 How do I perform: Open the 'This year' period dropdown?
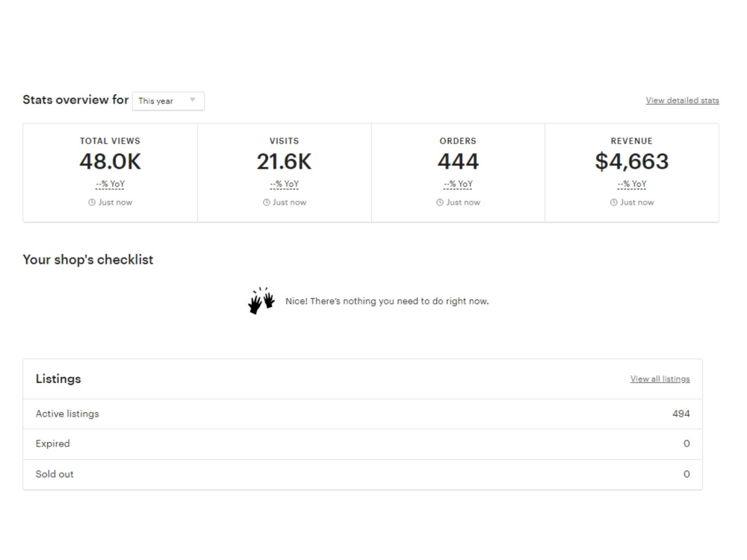coord(168,101)
